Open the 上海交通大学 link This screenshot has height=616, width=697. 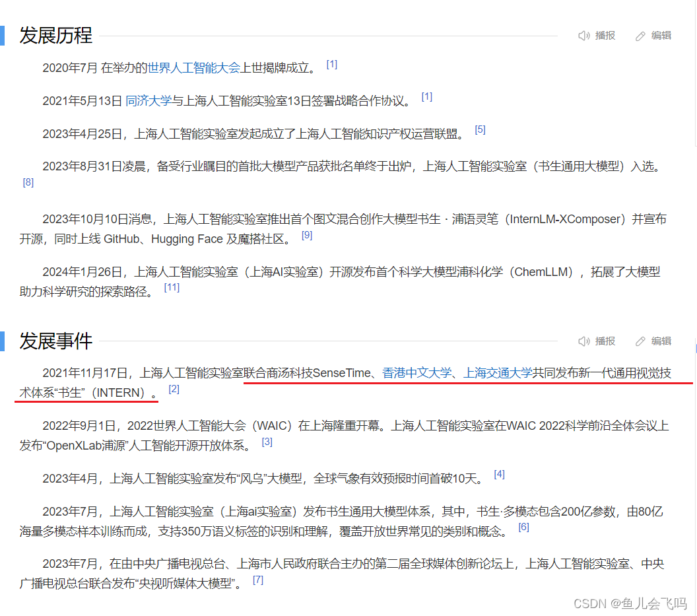[x=498, y=373]
